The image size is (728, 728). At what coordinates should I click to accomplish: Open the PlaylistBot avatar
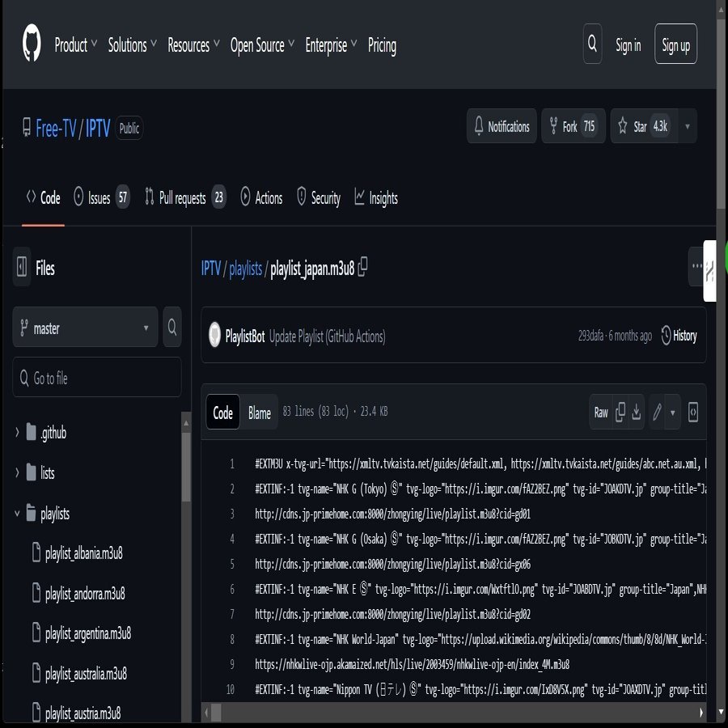click(x=214, y=335)
